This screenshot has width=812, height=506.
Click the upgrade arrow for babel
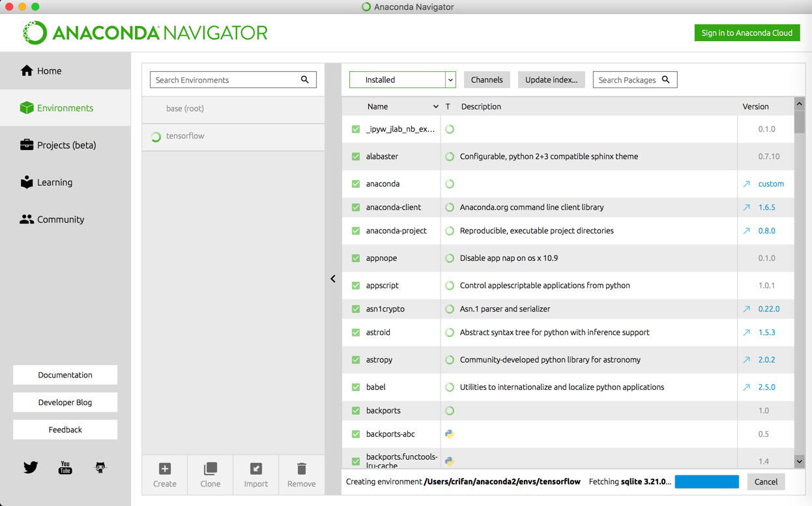tap(747, 387)
